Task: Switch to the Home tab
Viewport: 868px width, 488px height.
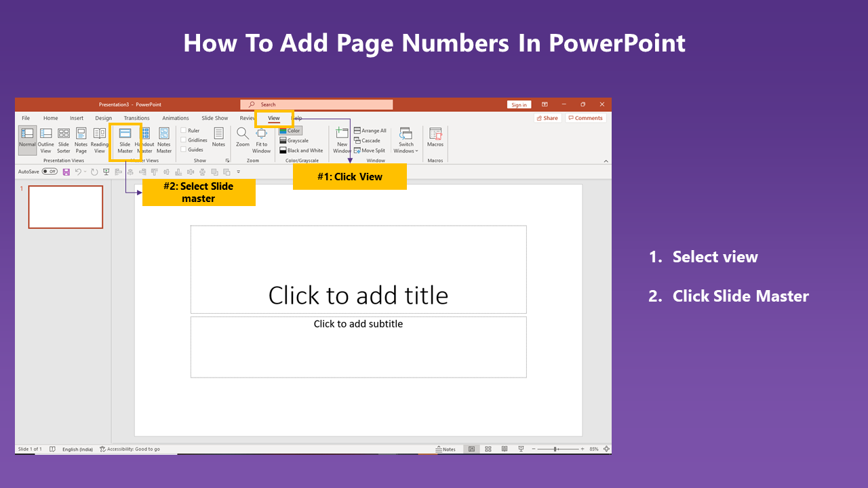Action: tap(51, 118)
